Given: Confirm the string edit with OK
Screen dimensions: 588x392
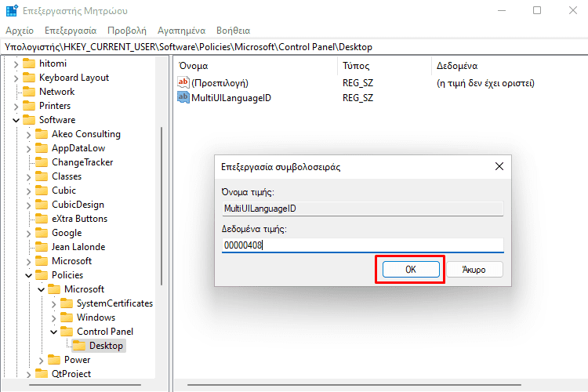Looking at the screenshot, I should tap(411, 270).
